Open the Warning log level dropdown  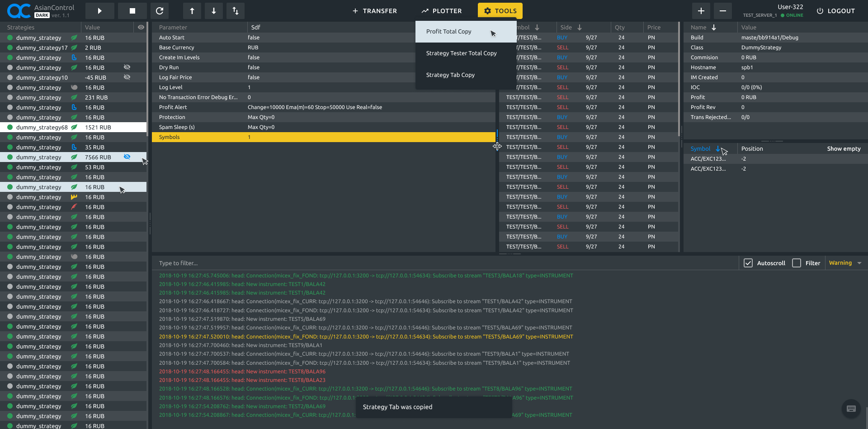(x=845, y=263)
